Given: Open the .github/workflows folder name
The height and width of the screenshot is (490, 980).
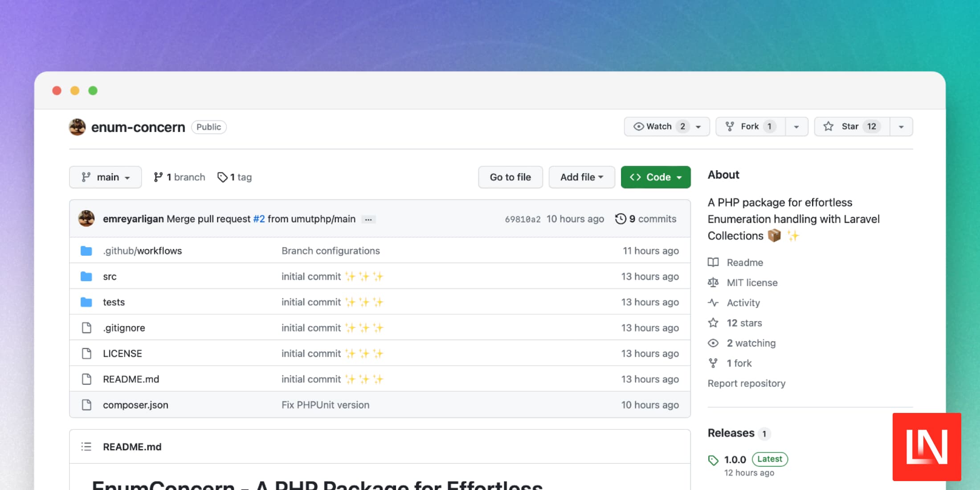Looking at the screenshot, I should 143,251.
